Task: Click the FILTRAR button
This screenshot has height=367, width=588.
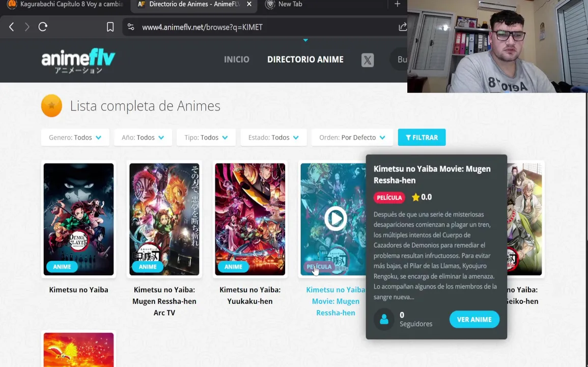Action: coord(422,138)
